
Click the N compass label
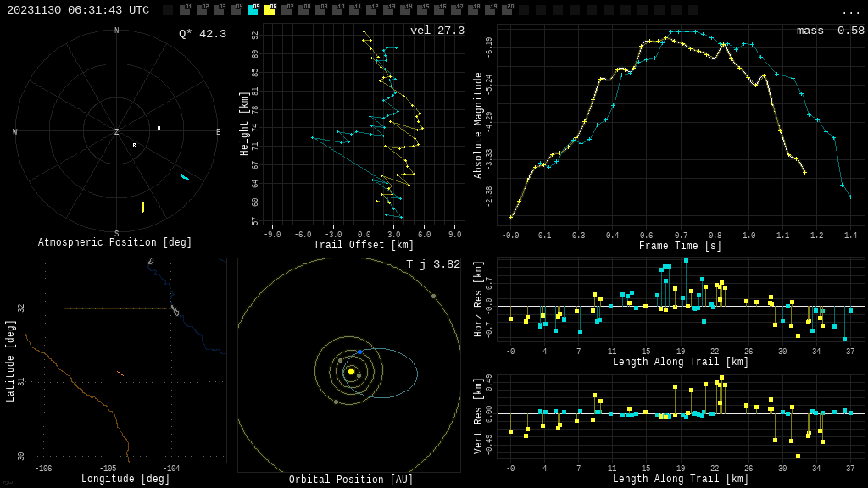coord(116,30)
